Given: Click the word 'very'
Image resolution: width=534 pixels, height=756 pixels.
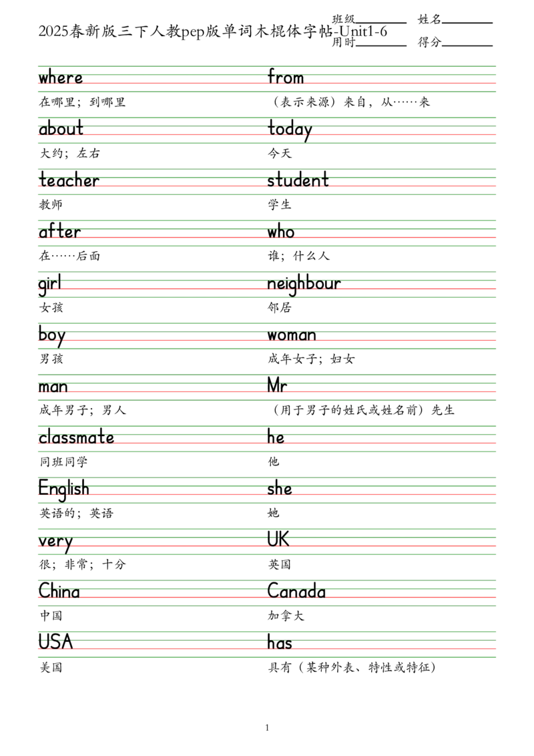Looking at the screenshot, I should [56, 541].
